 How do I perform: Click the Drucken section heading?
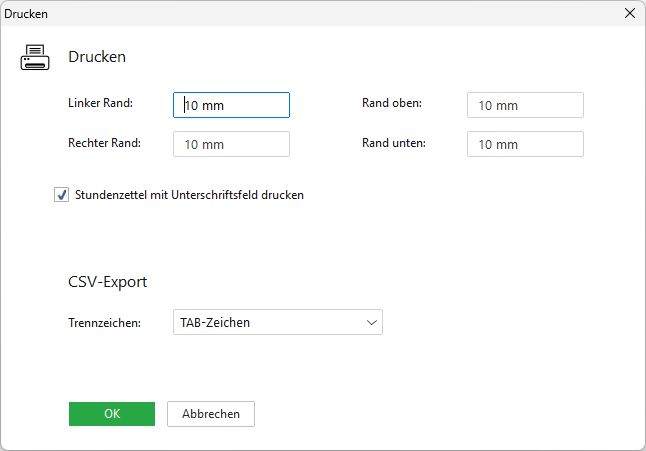pos(97,57)
